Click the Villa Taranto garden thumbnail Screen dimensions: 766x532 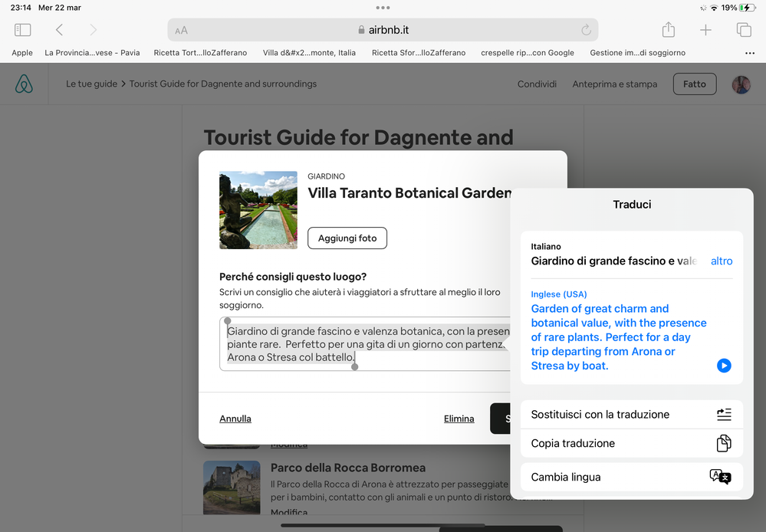click(x=258, y=210)
